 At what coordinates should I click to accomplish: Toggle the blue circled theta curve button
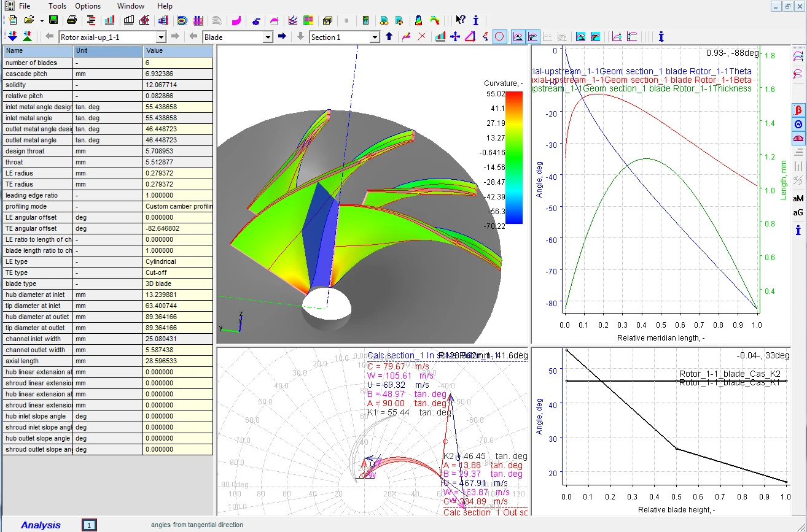pyautogui.click(x=798, y=124)
